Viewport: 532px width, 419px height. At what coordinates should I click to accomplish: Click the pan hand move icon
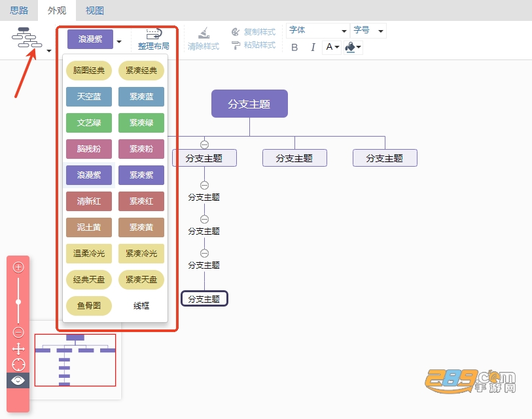[18, 349]
